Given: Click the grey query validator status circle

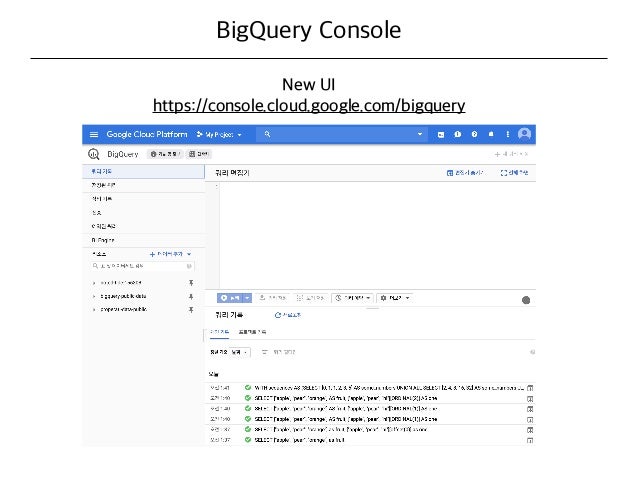Looking at the screenshot, I should (526, 300).
